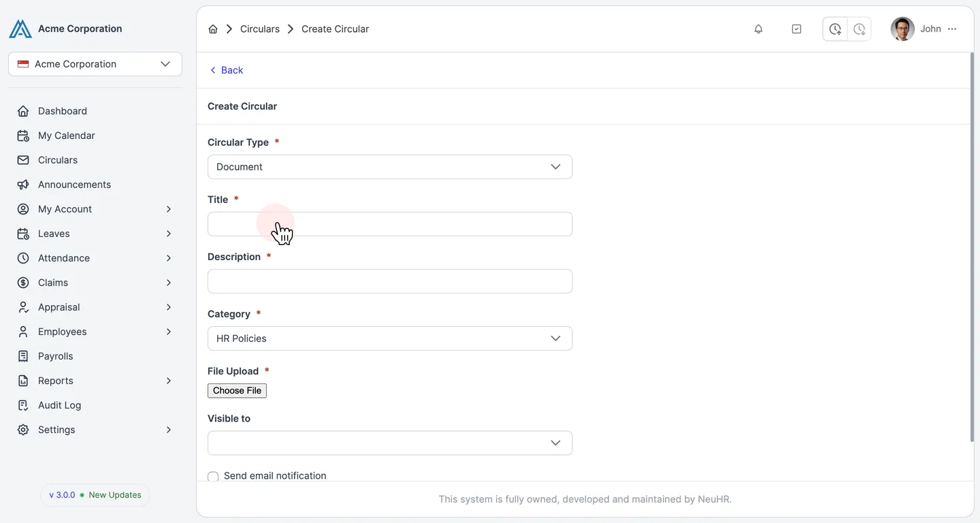980x523 pixels.
Task: Click the Create Circular breadcrumb item
Action: (335, 29)
